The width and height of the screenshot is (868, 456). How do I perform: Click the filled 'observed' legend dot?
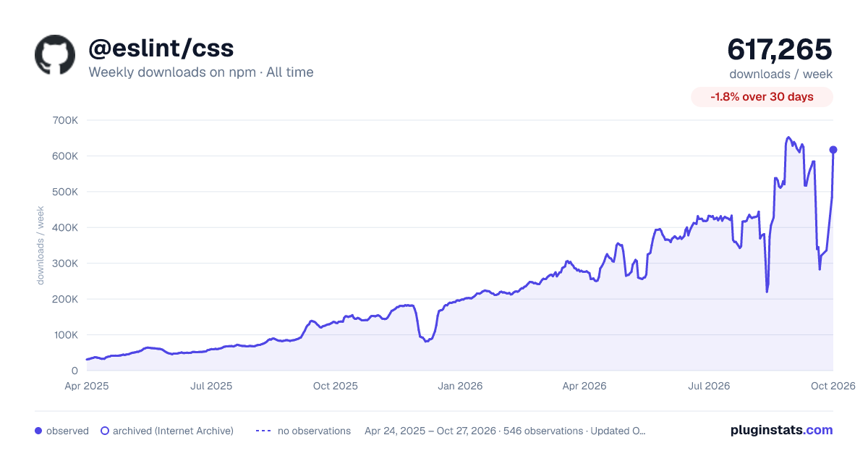(x=38, y=431)
